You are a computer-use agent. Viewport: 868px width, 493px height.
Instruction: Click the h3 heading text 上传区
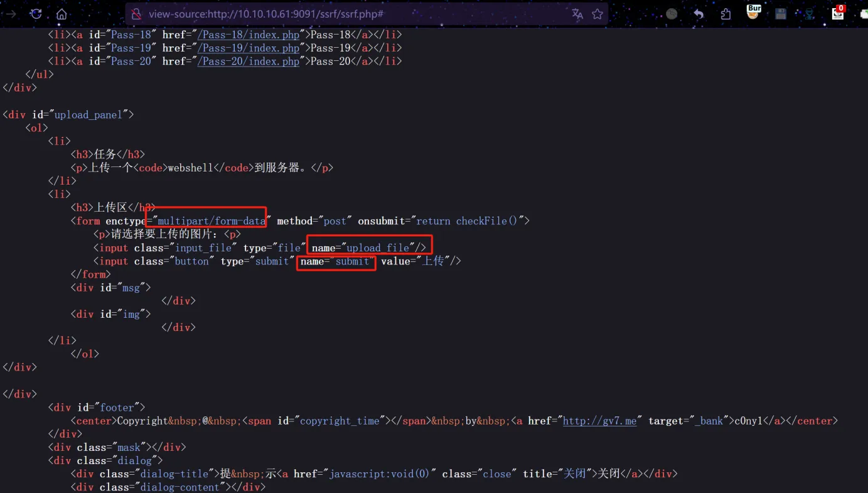pyautogui.click(x=111, y=208)
